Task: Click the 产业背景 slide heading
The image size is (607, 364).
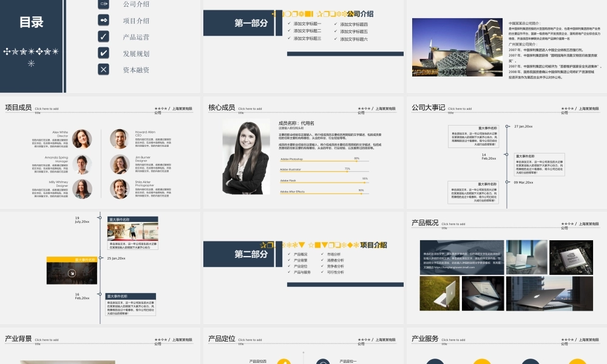Action: [18, 339]
